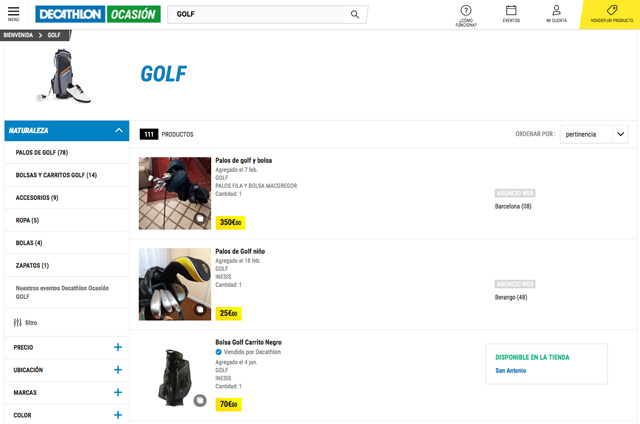Screen dimensions: 640x424
Task: Click the photo icon on Palos de golf y bolsa image
Action: 200,219
